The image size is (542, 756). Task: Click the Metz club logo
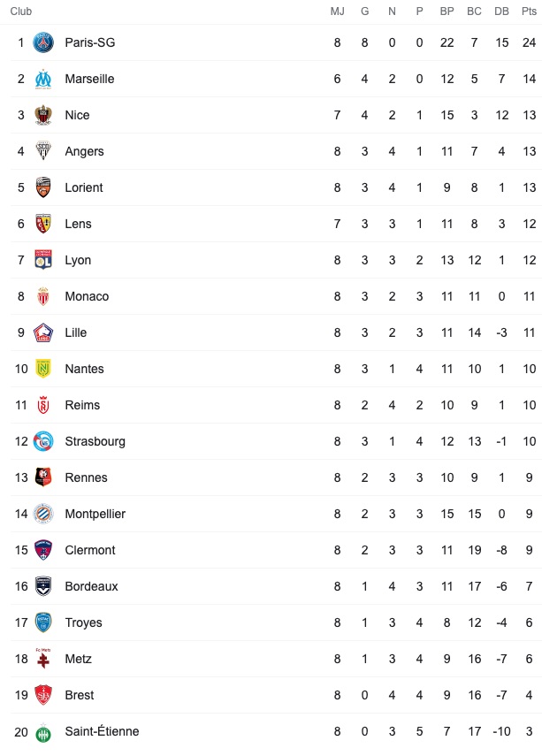[43, 658]
